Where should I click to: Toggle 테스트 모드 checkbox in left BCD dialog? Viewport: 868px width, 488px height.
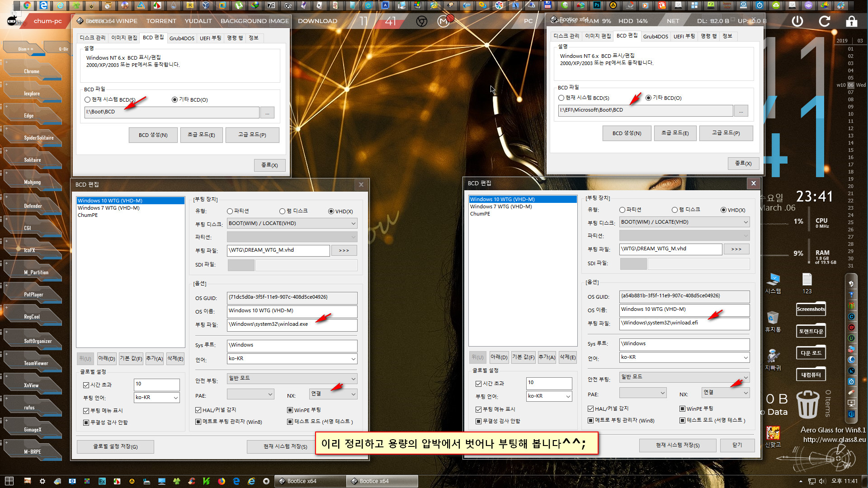click(x=290, y=422)
